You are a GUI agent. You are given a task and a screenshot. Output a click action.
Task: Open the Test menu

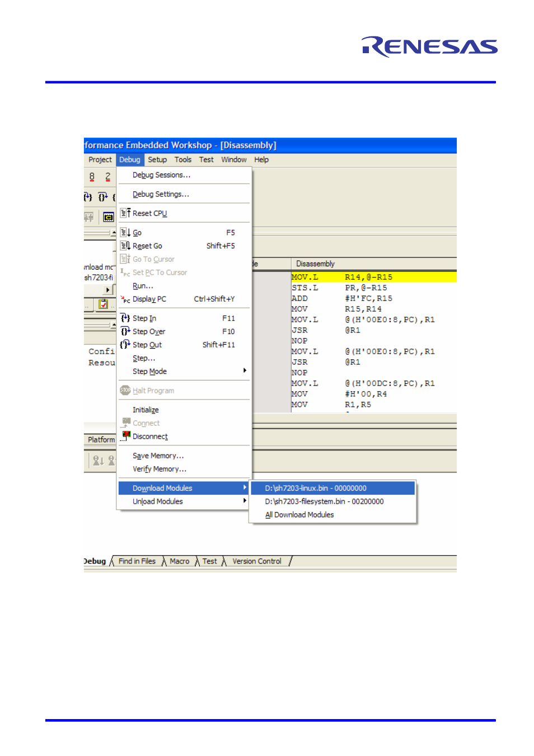pos(207,159)
